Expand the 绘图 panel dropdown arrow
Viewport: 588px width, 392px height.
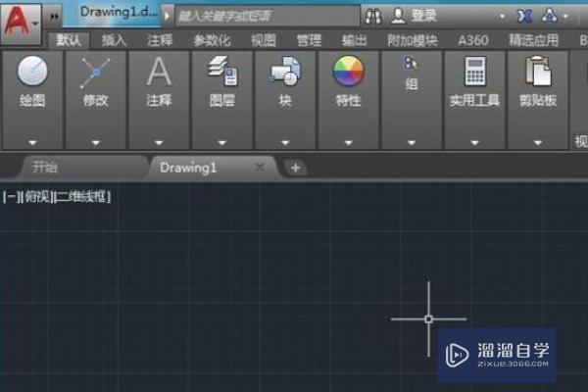pos(32,143)
